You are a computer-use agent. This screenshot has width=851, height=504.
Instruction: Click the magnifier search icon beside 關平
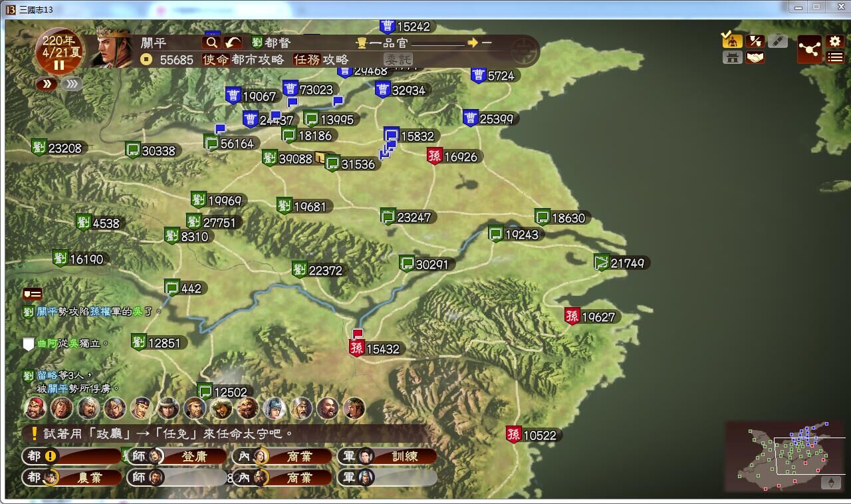pos(211,43)
